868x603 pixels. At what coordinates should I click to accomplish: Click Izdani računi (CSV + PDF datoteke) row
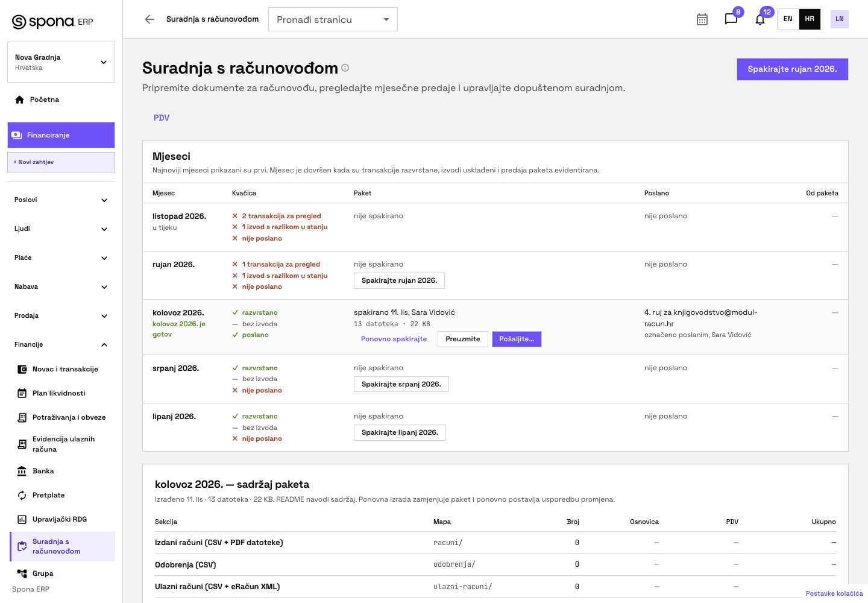[x=495, y=543]
